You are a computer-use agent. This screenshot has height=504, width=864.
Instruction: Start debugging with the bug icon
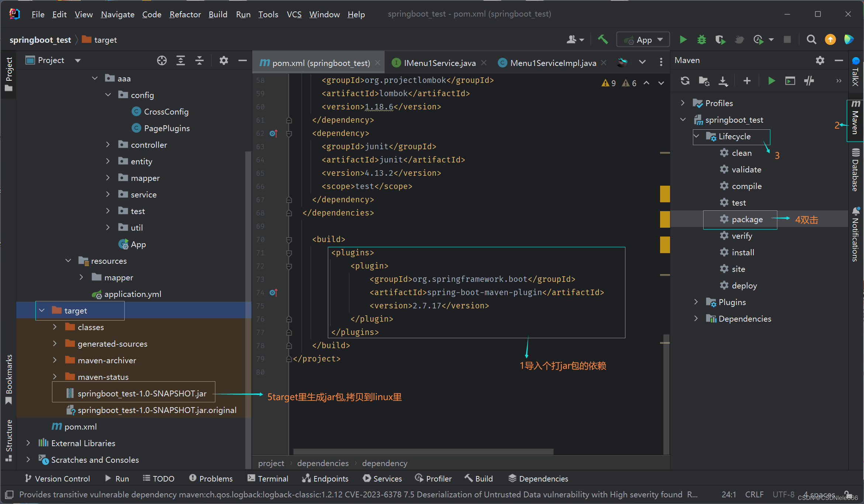(701, 39)
